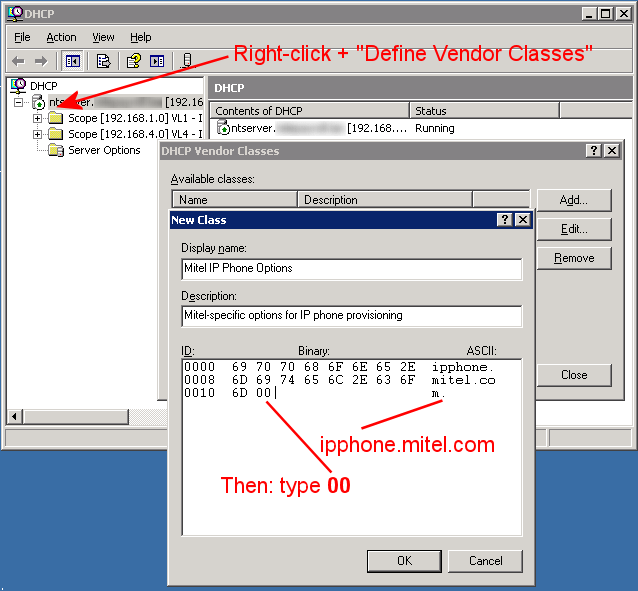The height and width of the screenshot is (591, 638).
Task: Open the View menu
Action: pos(103,37)
